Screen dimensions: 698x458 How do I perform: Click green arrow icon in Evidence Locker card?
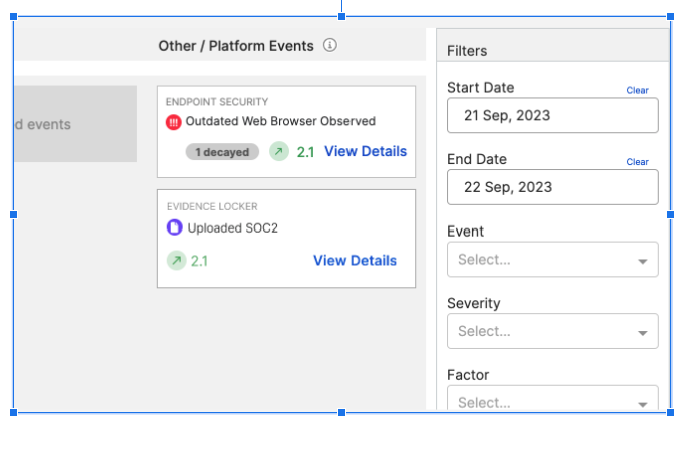[x=176, y=260]
